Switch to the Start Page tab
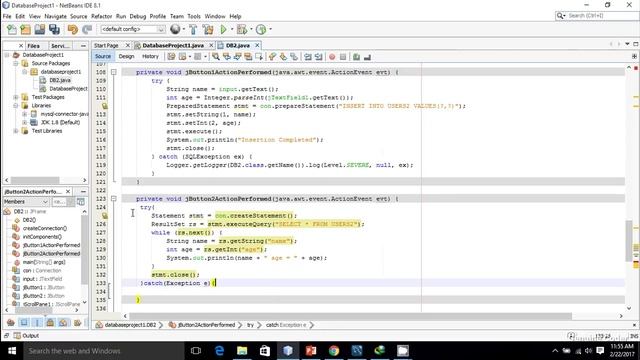 (106, 45)
